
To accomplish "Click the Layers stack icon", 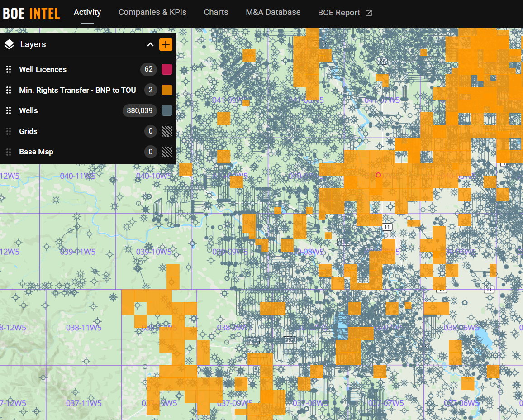I will [x=10, y=44].
